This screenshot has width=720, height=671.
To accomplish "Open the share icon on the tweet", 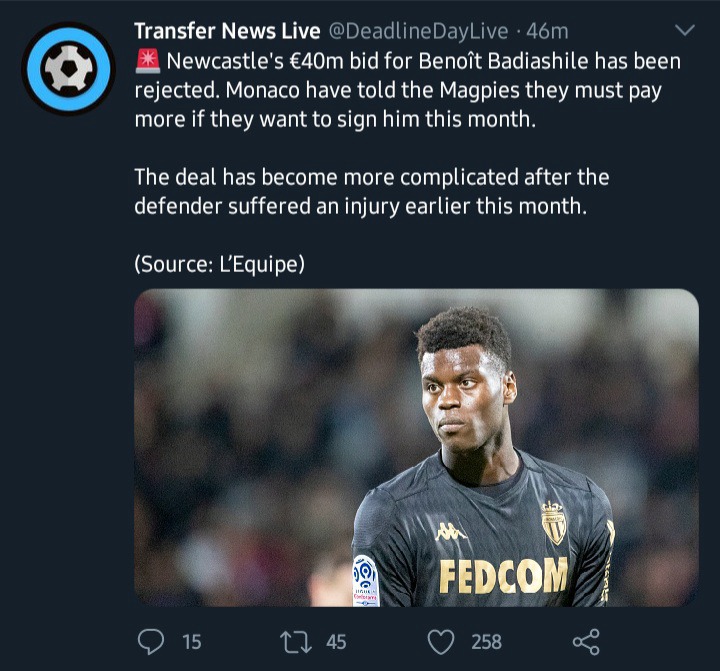I will tap(586, 642).
